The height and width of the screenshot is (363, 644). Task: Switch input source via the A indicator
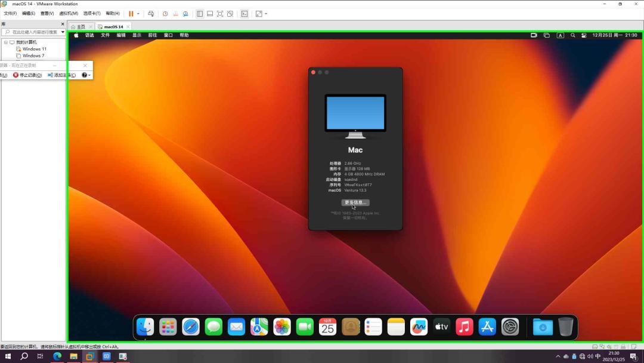tap(560, 35)
